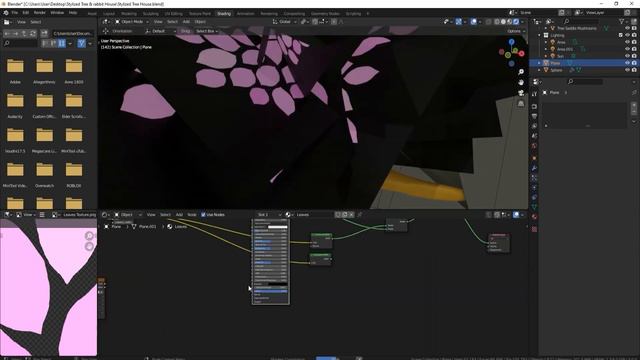
Task: Open the Material properties tab
Action: [534, 217]
